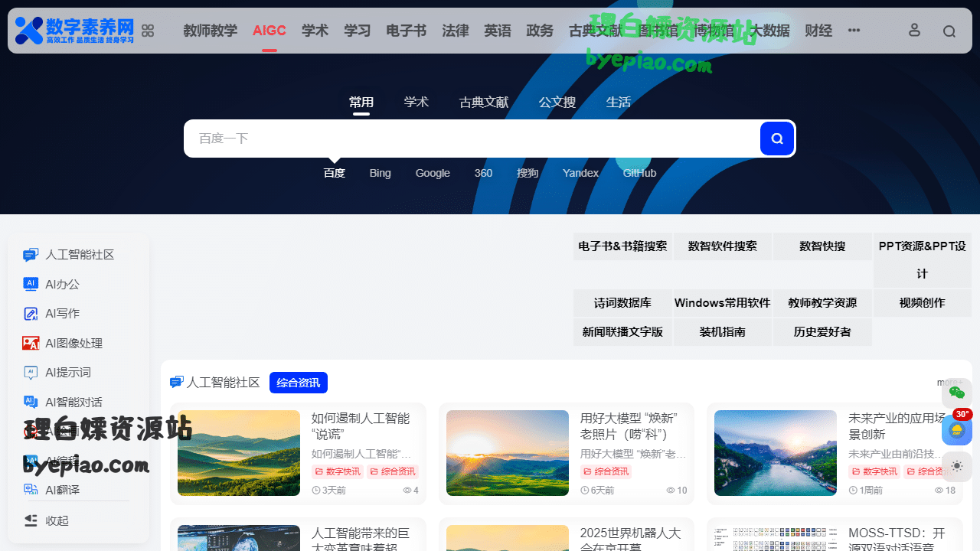980x551 pixels.
Task: Open the four-squares grid menu icon
Action: click(148, 31)
